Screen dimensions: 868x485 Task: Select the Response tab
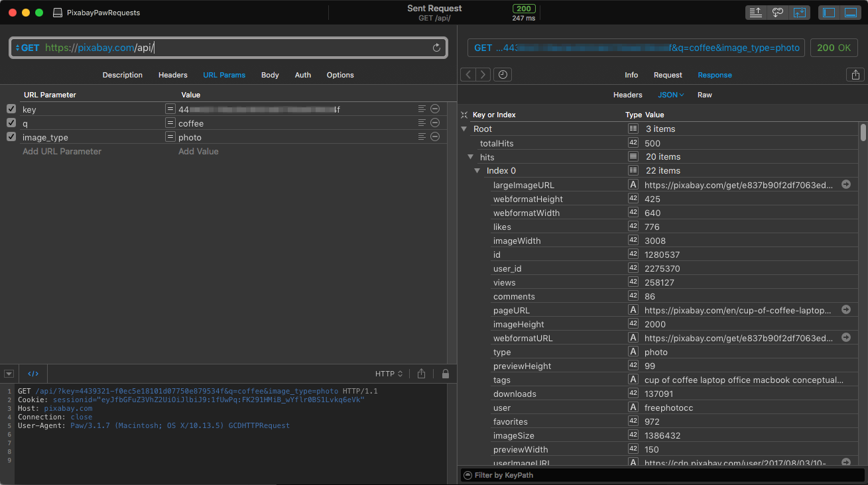tap(715, 75)
